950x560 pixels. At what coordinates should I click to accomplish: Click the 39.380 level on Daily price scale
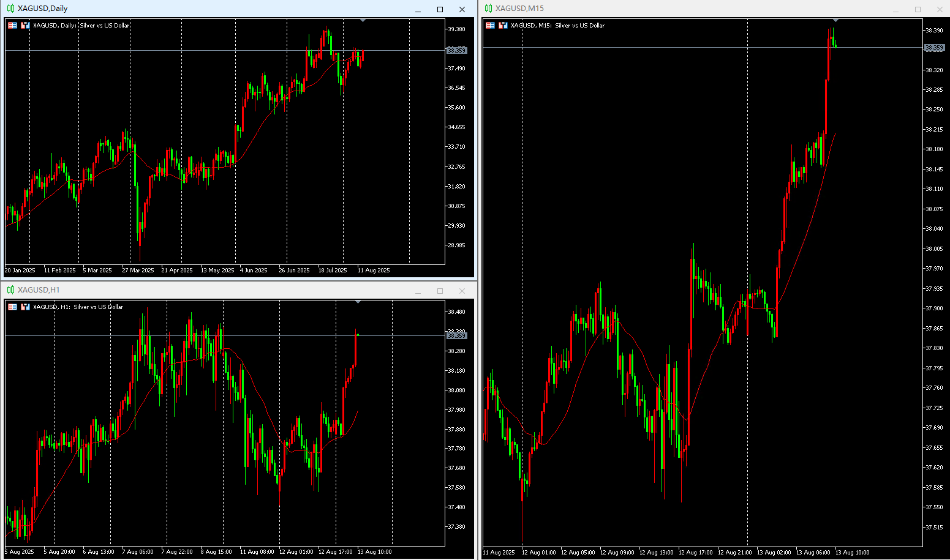point(456,29)
